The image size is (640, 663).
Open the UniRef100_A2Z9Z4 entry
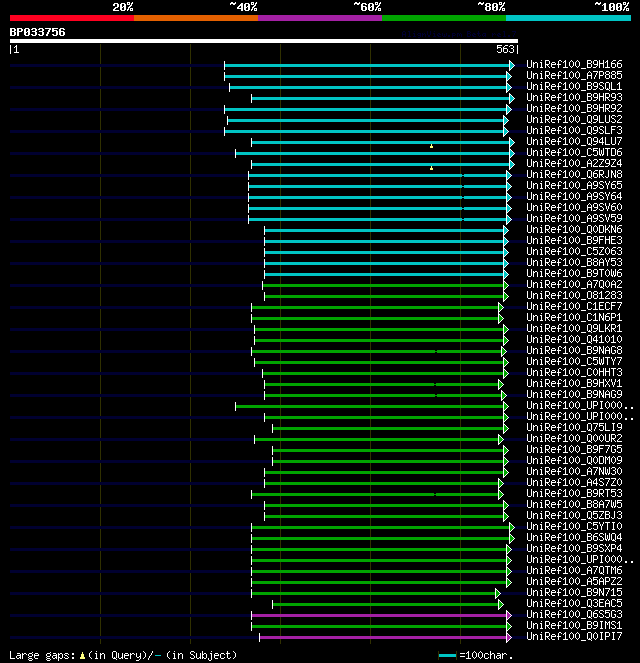tap(574, 163)
